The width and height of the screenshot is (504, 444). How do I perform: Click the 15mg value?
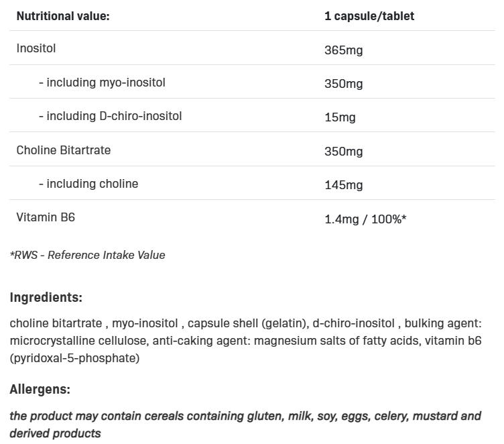(x=340, y=117)
